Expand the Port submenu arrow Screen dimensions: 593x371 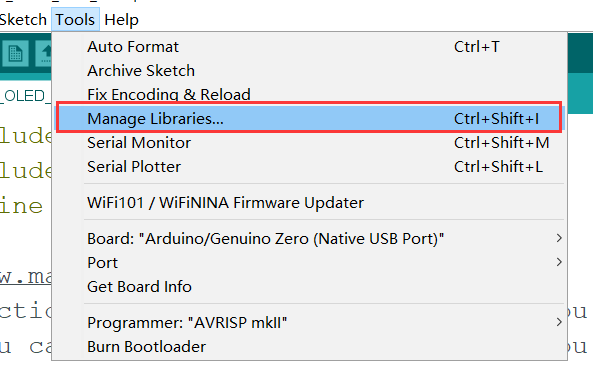tap(559, 262)
